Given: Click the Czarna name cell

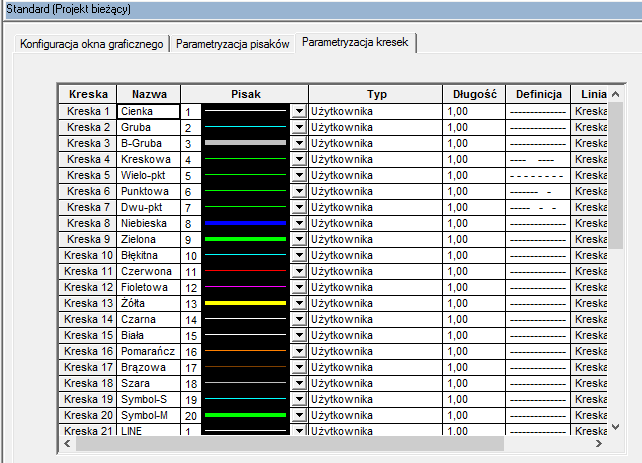Looking at the screenshot, I should click(149, 319).
